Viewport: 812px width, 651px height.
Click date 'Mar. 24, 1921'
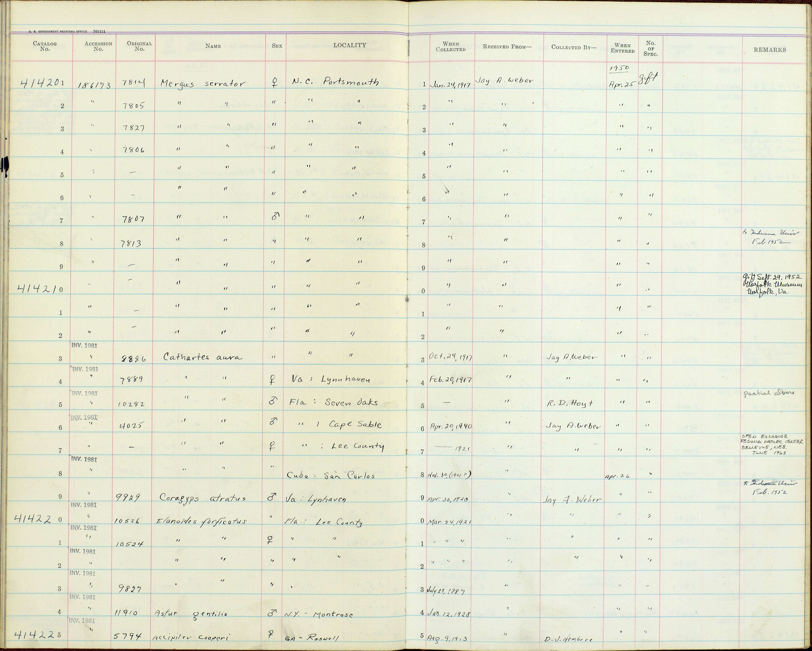coord(449,522)
